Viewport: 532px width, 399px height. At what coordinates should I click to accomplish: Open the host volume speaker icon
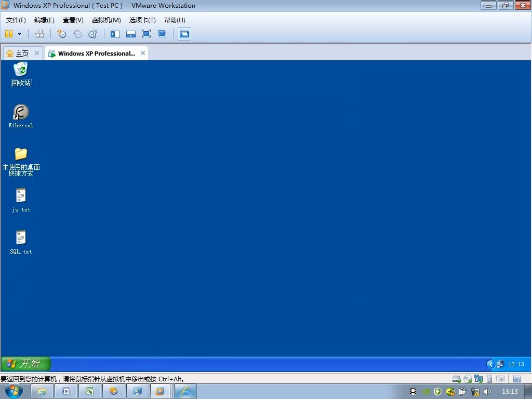pyautogui.click(x=487, y=392)
